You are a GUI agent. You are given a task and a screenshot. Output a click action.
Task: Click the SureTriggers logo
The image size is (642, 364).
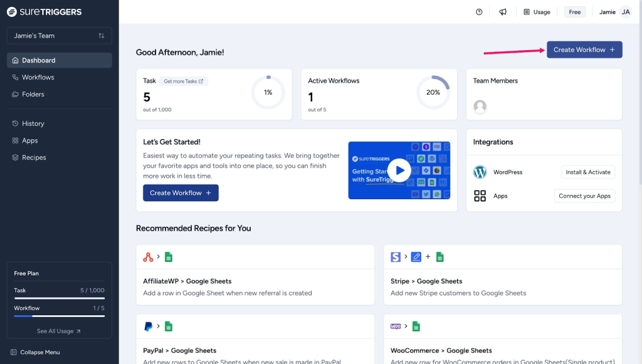pos(44,12)
